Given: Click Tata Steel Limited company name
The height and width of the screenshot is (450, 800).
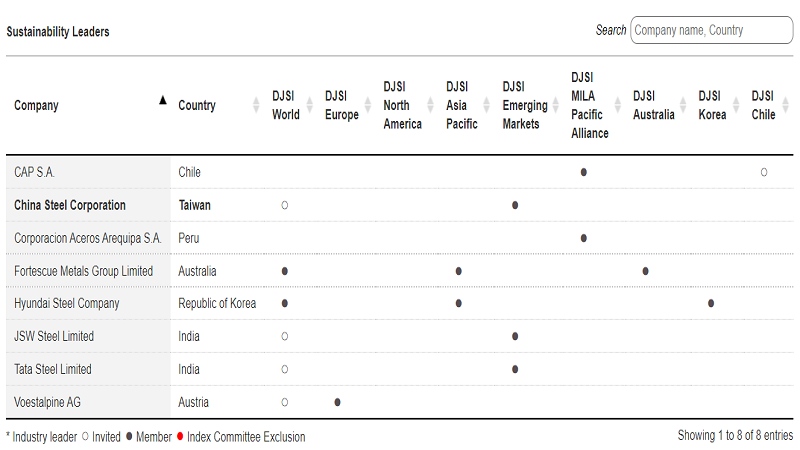Looking at the screenshot, I should tap(53, 369).
